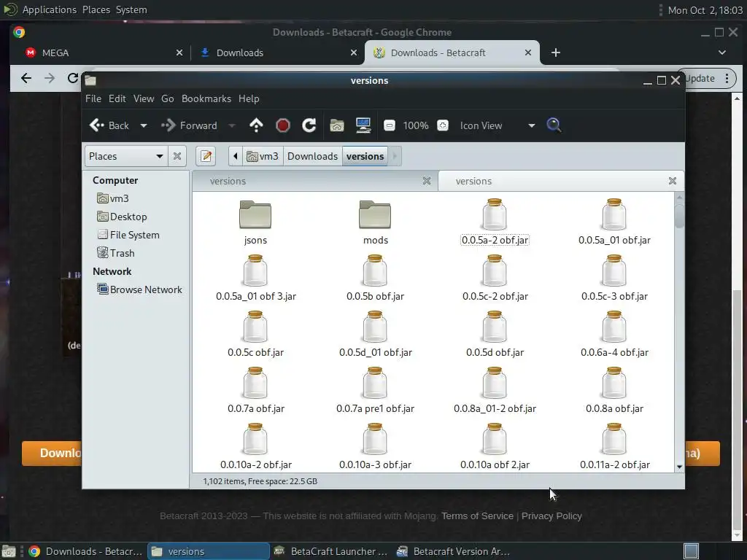The image size is (747, 560).
Task: Select 0.0.5a_01 obf 3.jar file
Action: (256, 279)
